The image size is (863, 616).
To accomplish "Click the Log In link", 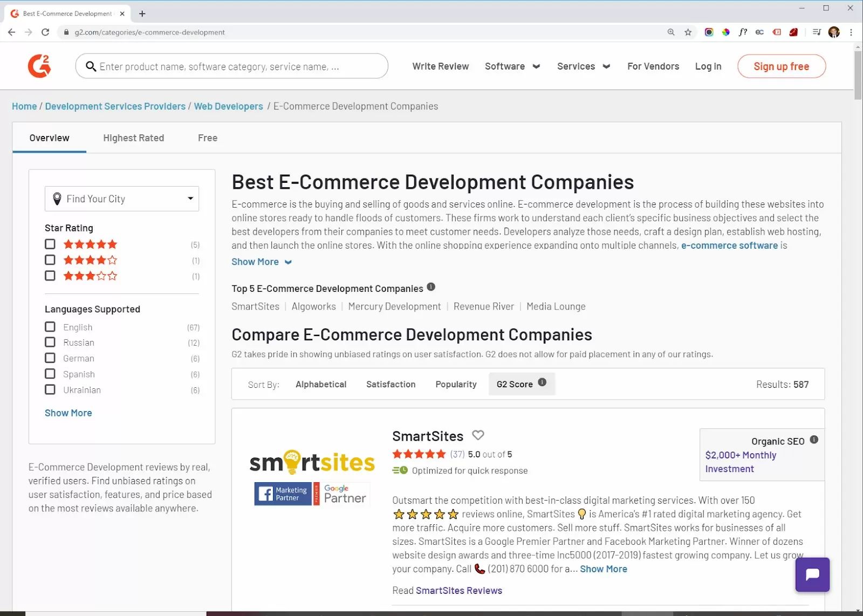I will [x=708, y=66].
